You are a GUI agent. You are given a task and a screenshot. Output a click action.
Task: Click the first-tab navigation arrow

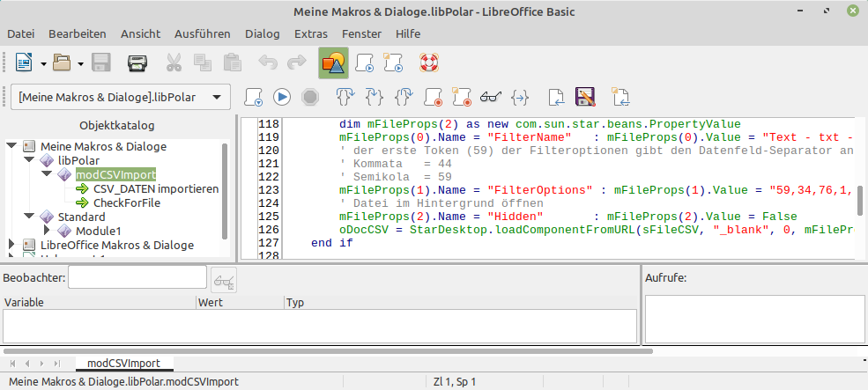tap(12, 364)
